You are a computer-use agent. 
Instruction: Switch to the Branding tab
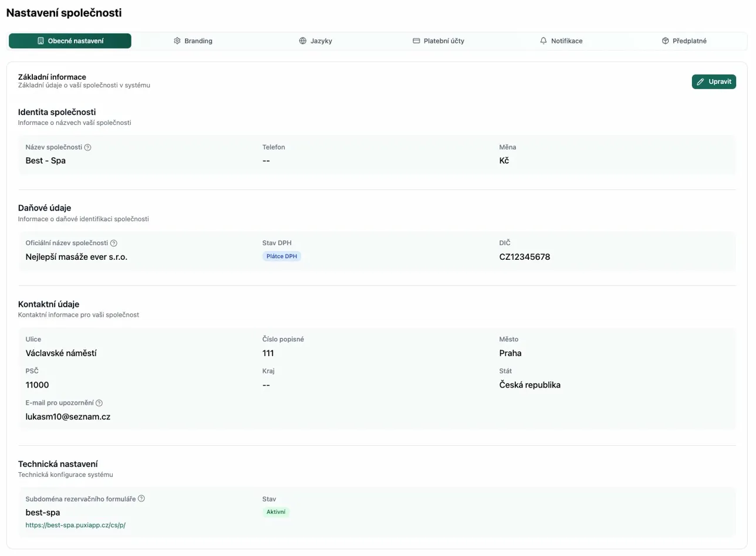pyautogui.click(x=193, y=41)
